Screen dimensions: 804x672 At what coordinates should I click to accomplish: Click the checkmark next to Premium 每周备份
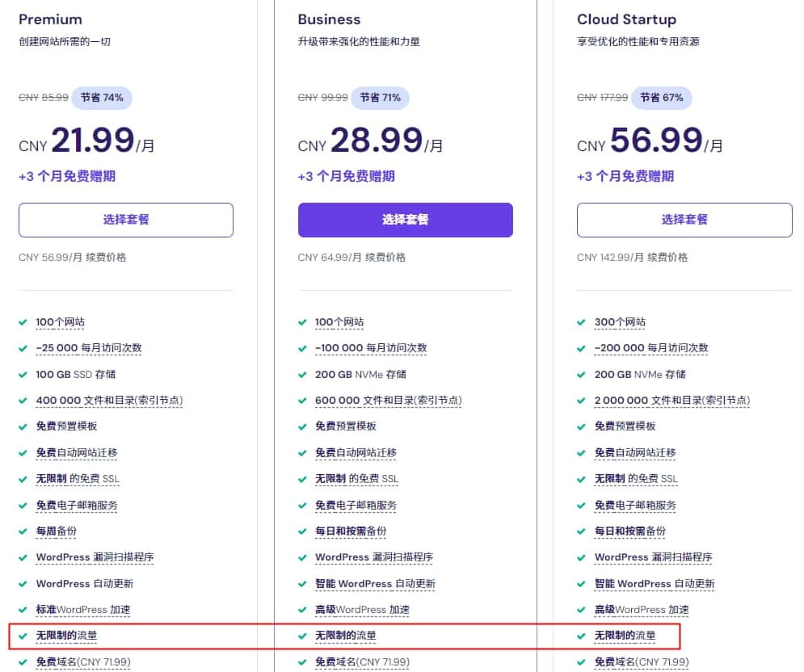23,531
